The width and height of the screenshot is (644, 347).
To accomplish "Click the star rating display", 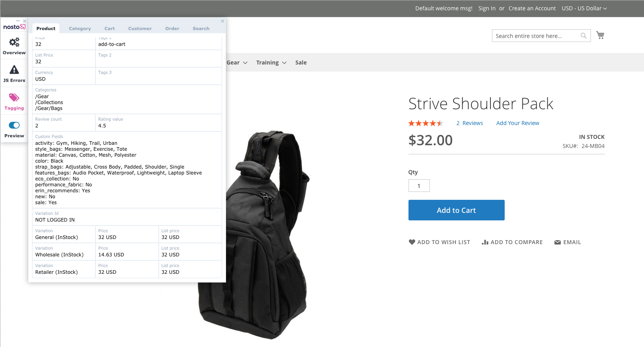I will (x=426, y=123).
